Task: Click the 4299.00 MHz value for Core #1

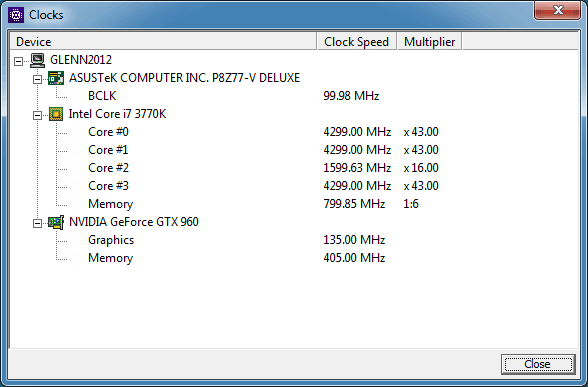Action: pyautogui.click(x=357, y=150)
